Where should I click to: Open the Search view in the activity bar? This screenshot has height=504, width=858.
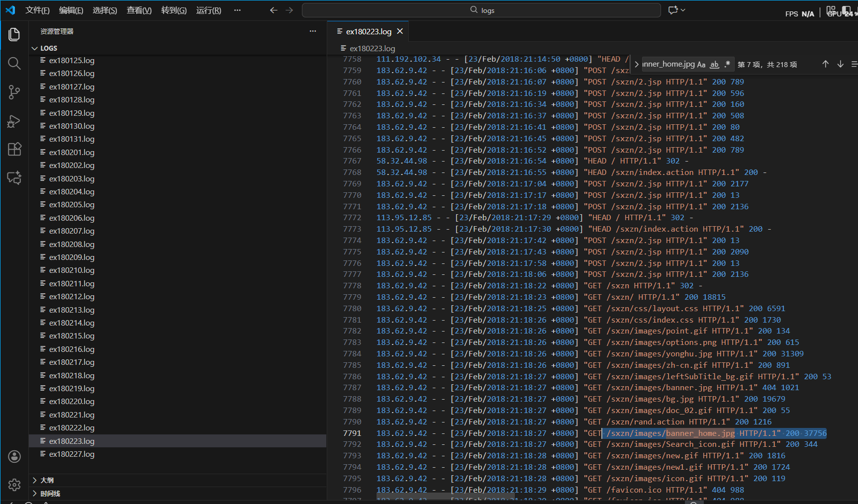[x=14, y=63]
